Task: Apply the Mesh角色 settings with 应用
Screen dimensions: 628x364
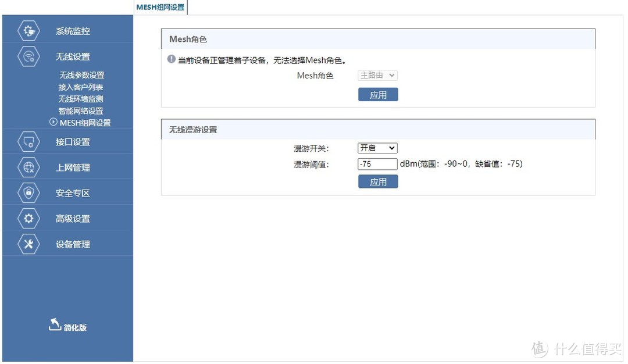Action: click(x=378, y=94)
